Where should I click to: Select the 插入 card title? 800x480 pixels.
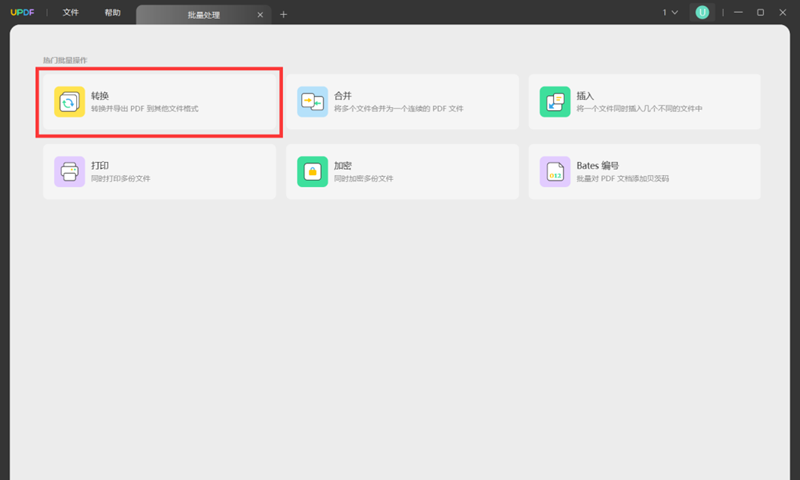585,96
